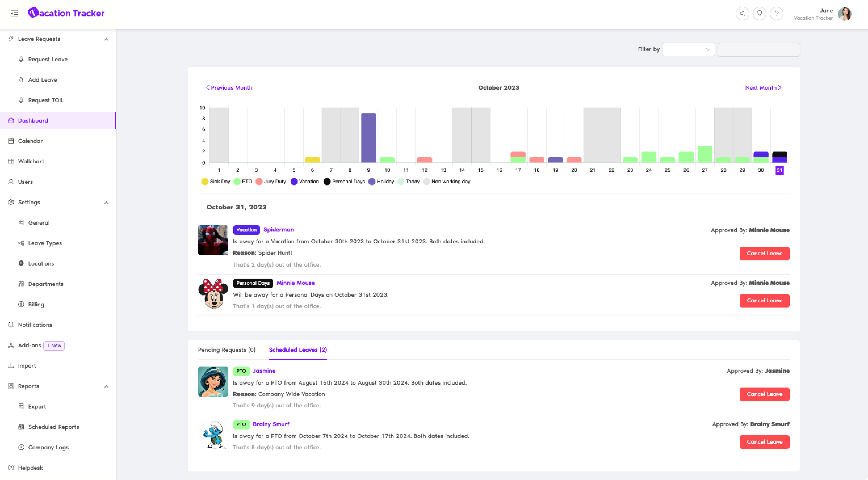Toggle Jury Duty legend swatch
The height and width of the screenshot is (480, 868).
[259, 182]
